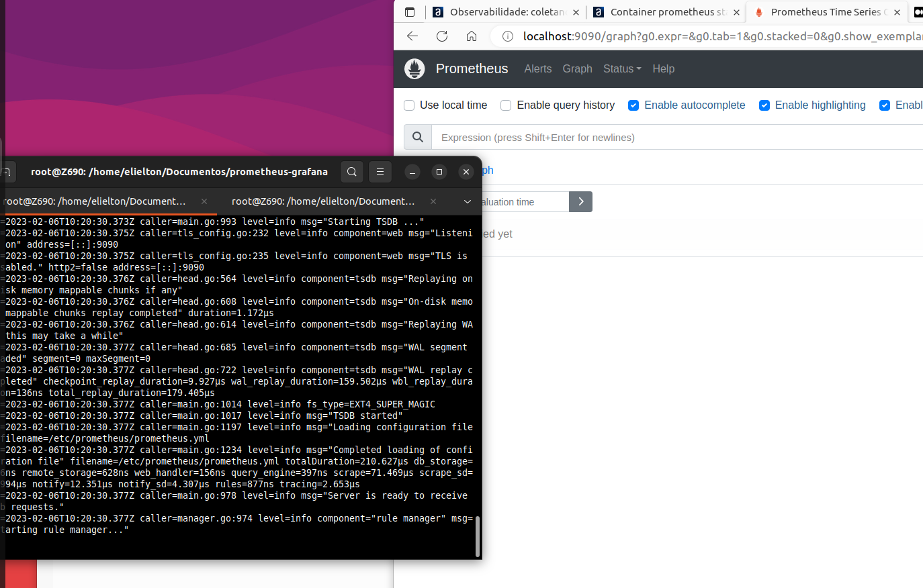The height and width of the screenshot is (588, 923).
Task: Click the expression search magnifier icon
Action: (418, 137)
